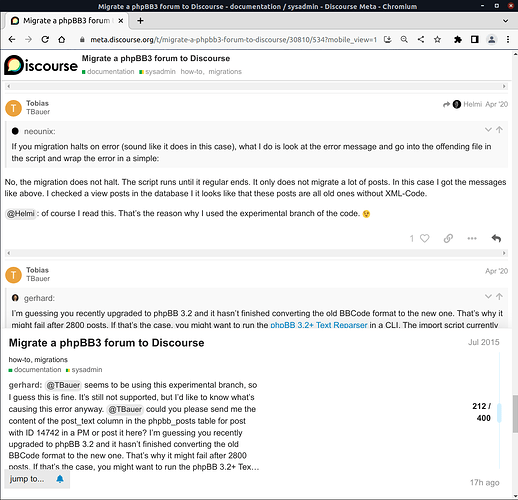
Task: Open the share icon in address bar
Action: point(421,40)
